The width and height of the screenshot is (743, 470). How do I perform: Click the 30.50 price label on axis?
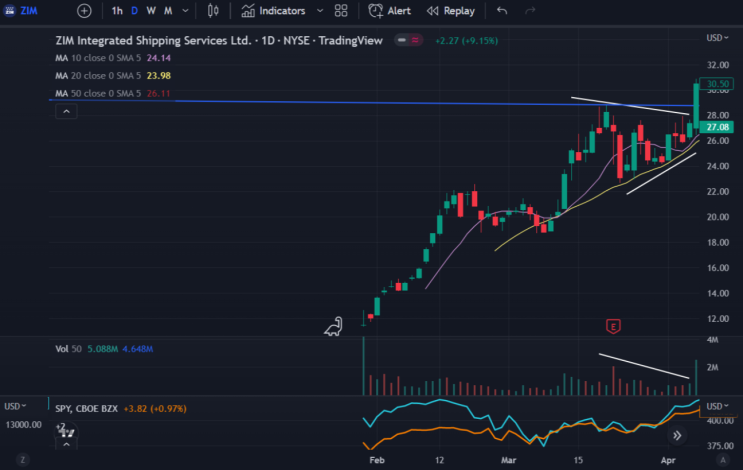[x=716, y=84]
